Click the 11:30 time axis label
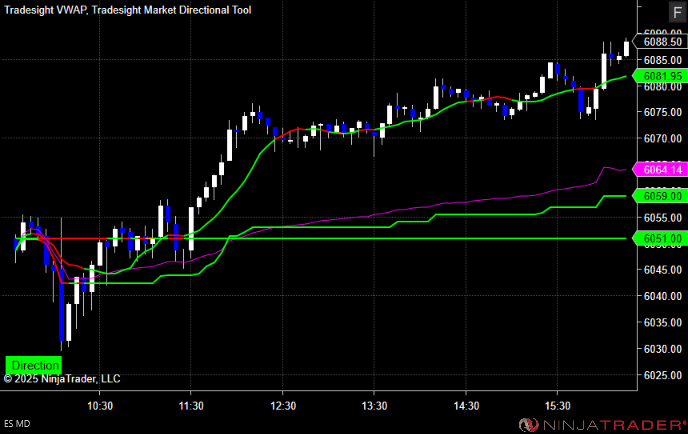Viewport: 688px width, 434px height. pyautogui.click(x=191, y=406)
